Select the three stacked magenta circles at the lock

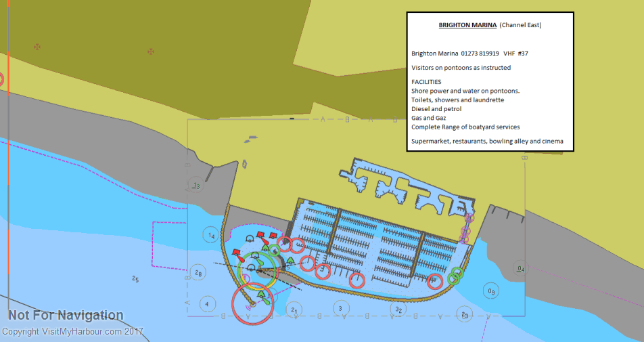point(467,229)
